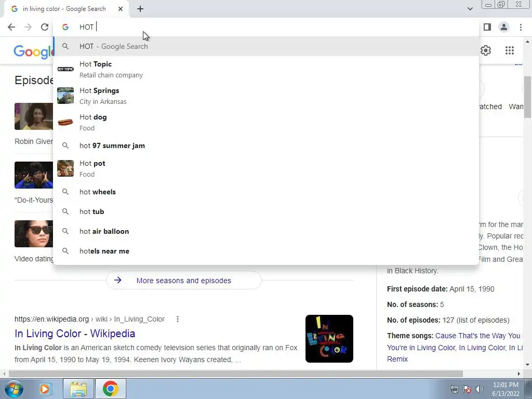Open the tab search chevron

[x=470, y=9]
